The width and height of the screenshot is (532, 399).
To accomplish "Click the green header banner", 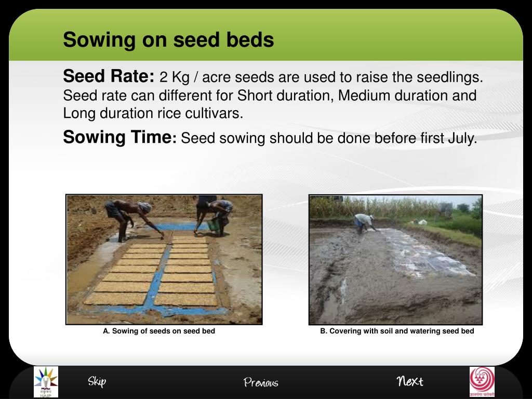I will click(266, 35).
